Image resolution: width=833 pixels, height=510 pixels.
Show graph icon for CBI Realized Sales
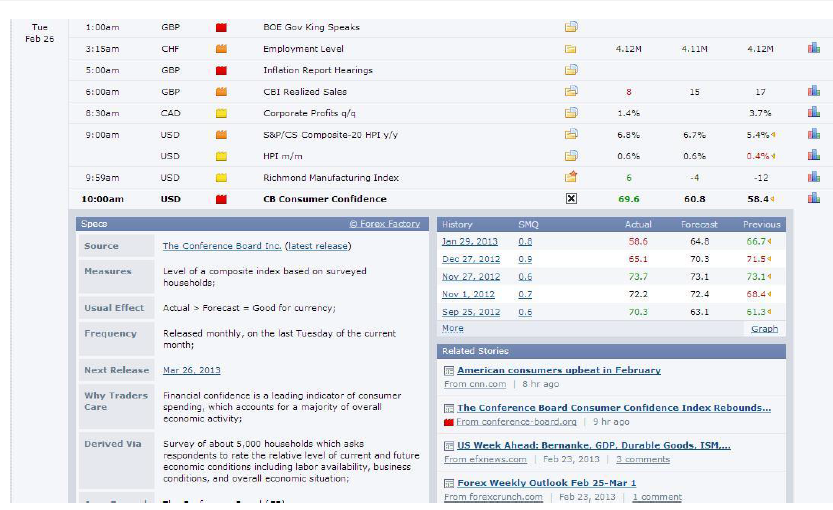[x=814, y=91]
